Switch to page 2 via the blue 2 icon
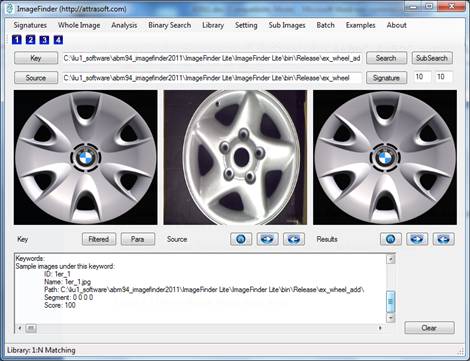Viewport: 470px width, 361px height. pyautogui.click(x=30, y=40)
